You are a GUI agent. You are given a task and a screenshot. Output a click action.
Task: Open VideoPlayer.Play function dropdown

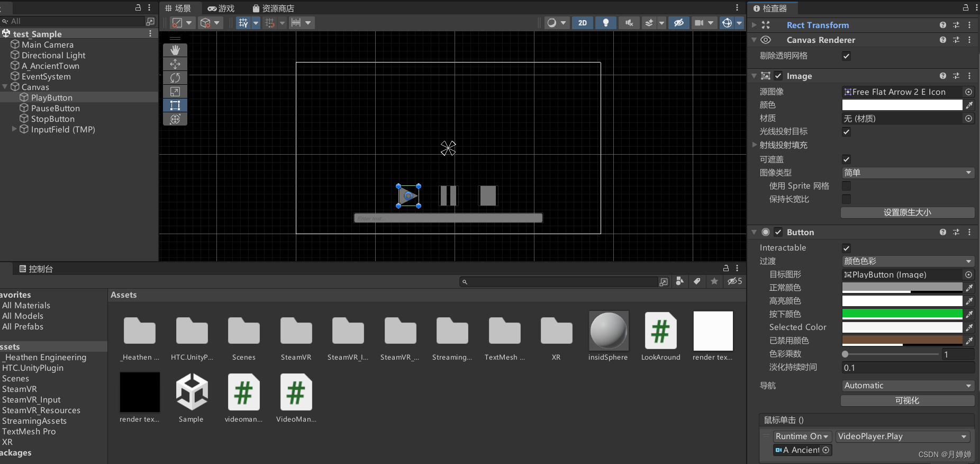[903, 436]
